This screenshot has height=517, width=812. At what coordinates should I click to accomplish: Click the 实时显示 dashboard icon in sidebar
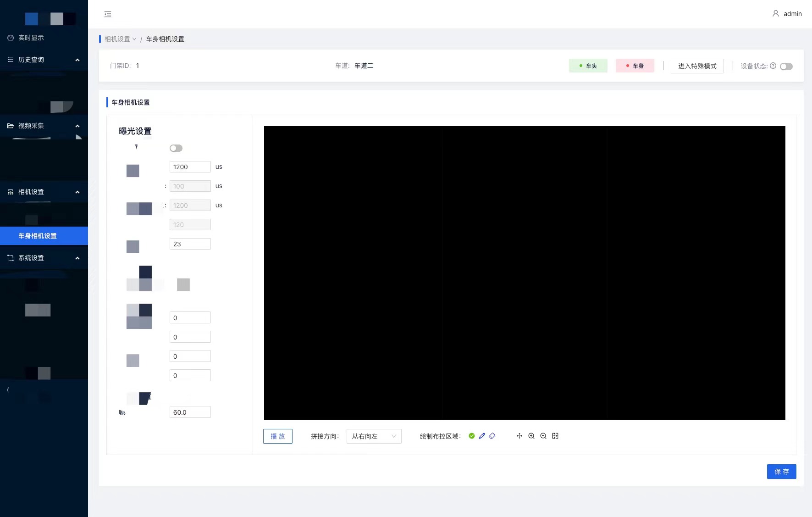coord(11,38)
